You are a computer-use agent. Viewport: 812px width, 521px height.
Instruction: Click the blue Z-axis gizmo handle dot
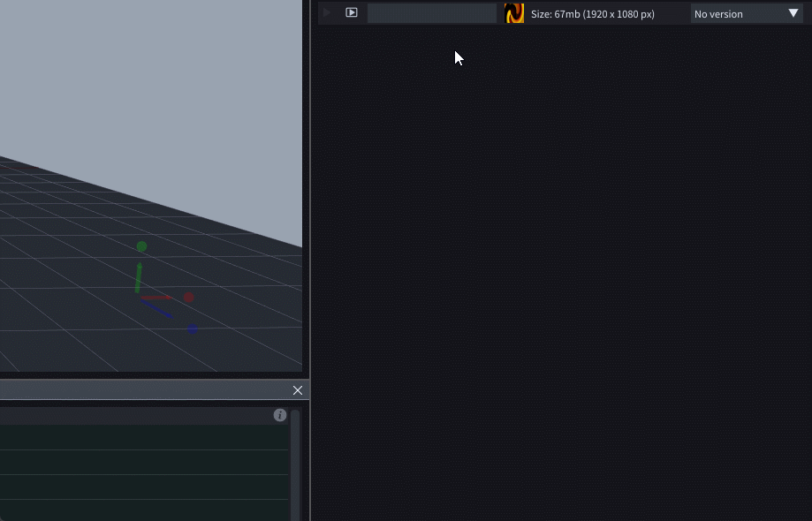click(x=192, y=329)
